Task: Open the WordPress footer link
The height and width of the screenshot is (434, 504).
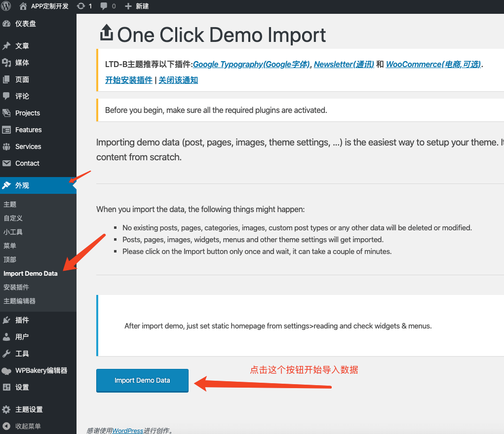Action: [x=128, y=431]
